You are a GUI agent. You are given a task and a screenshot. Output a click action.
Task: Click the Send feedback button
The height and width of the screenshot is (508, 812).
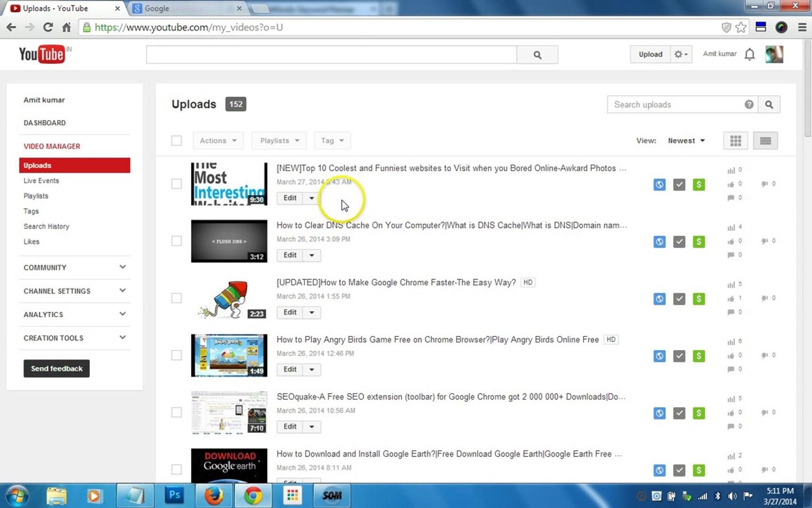click(56, 369)
